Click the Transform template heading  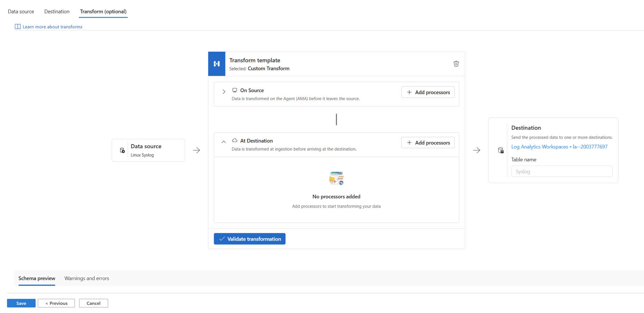tap(255, 60)
